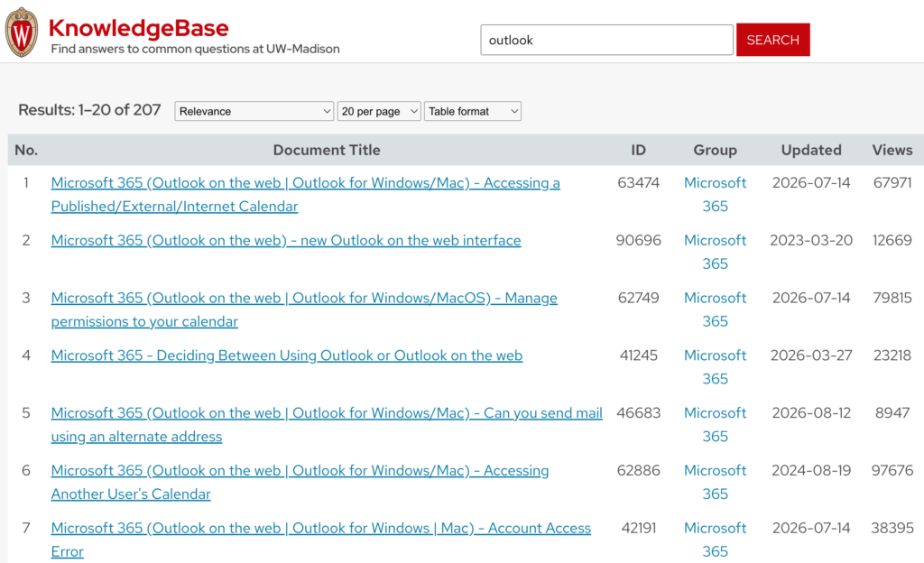Open Accessing Another User's Calendar article

(300, 483)
